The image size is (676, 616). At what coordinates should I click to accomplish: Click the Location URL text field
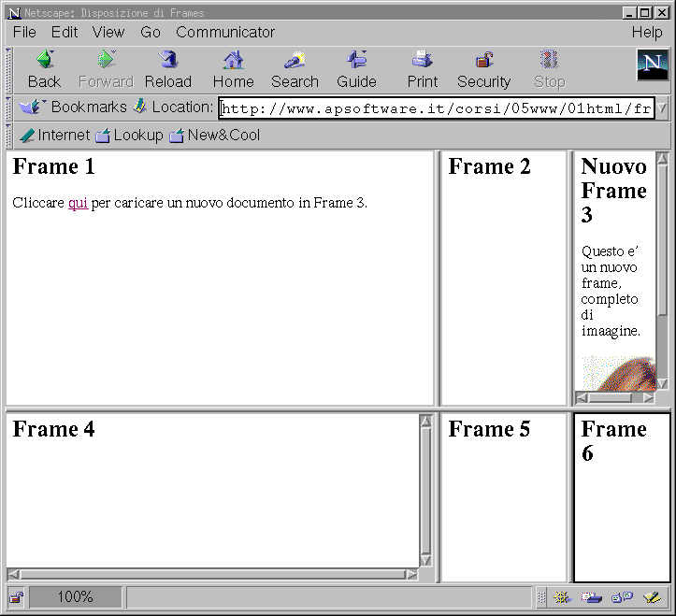(436, 108)
